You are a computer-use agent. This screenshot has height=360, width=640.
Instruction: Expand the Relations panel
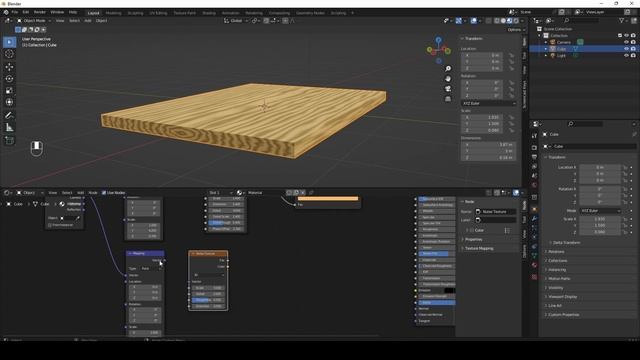(x=556, y=251)
